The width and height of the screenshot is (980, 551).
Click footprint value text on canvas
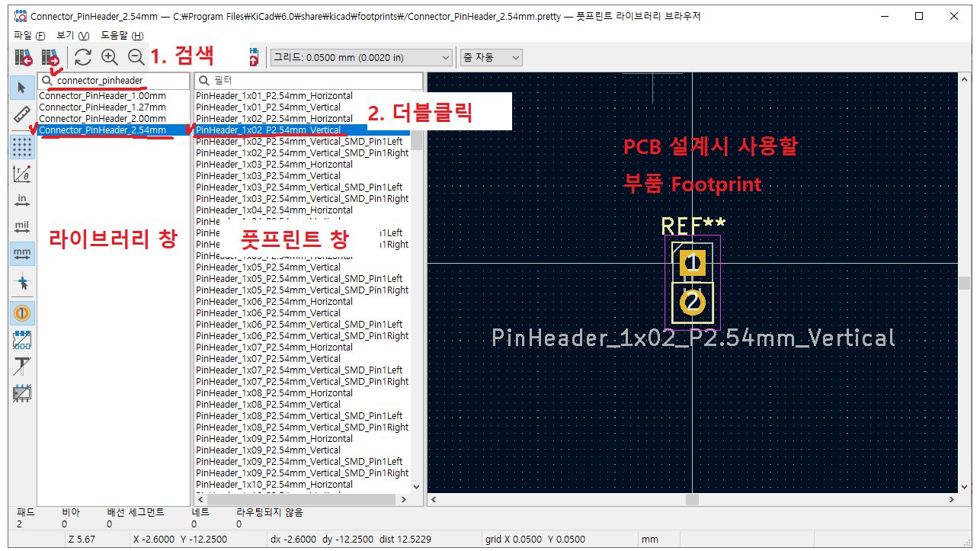tap(693, 338)
